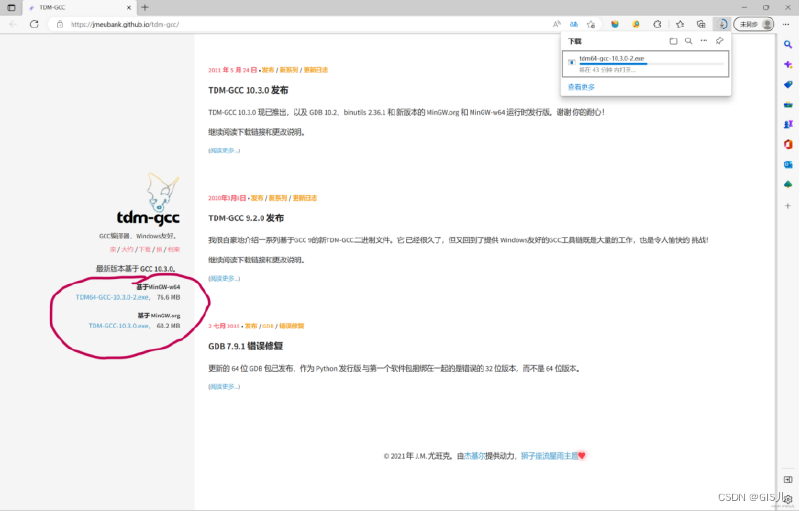Click the sidebar add plus icon
The image size is (800, 511).
[788, 206]
